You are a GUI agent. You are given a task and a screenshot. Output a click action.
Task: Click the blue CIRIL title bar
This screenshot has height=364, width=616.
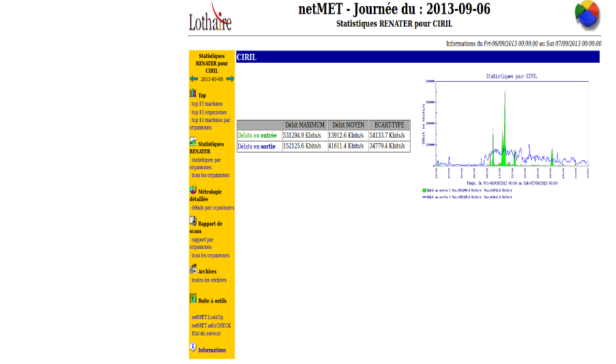click(417, 57)
